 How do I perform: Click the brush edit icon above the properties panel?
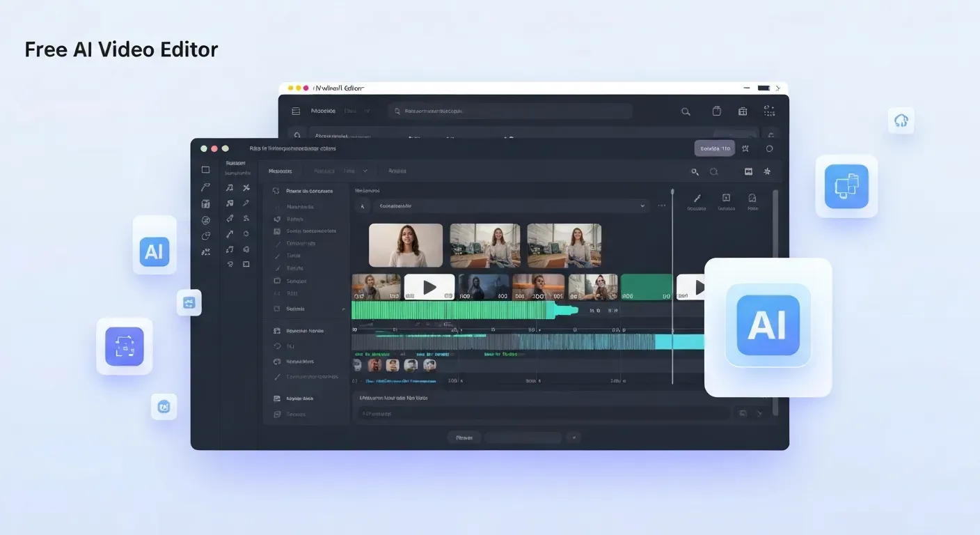(697, 197)
